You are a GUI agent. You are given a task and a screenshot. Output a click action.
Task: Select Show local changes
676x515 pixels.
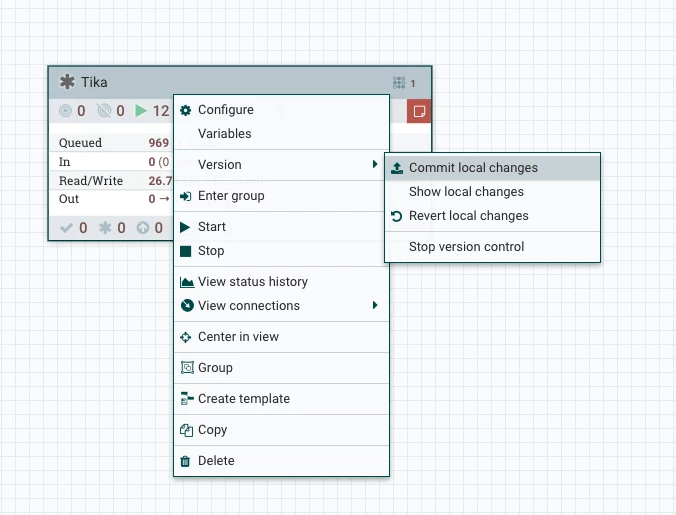click(x=492, y=192)
